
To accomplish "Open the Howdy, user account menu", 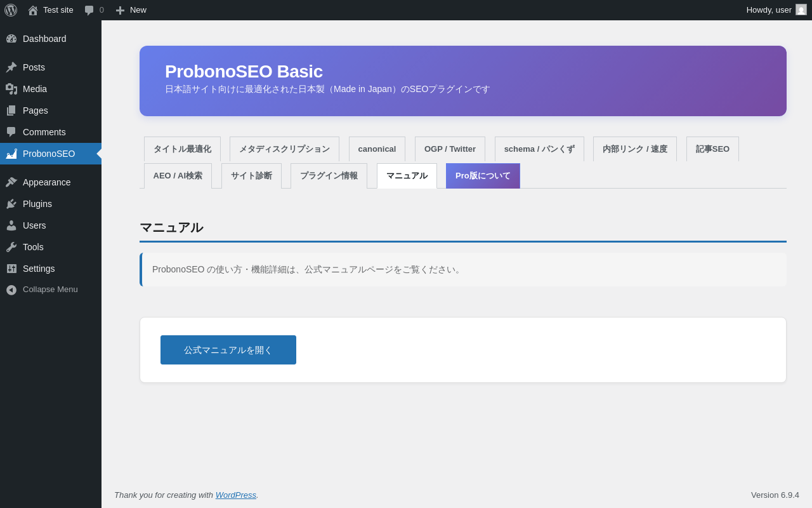I will tap(768, 10).
